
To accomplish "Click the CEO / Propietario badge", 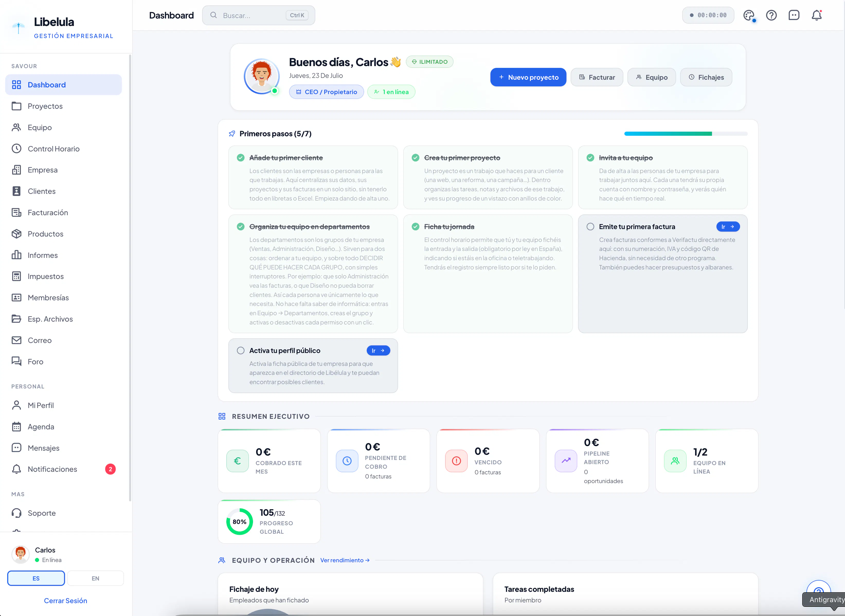I will point(326,92).
